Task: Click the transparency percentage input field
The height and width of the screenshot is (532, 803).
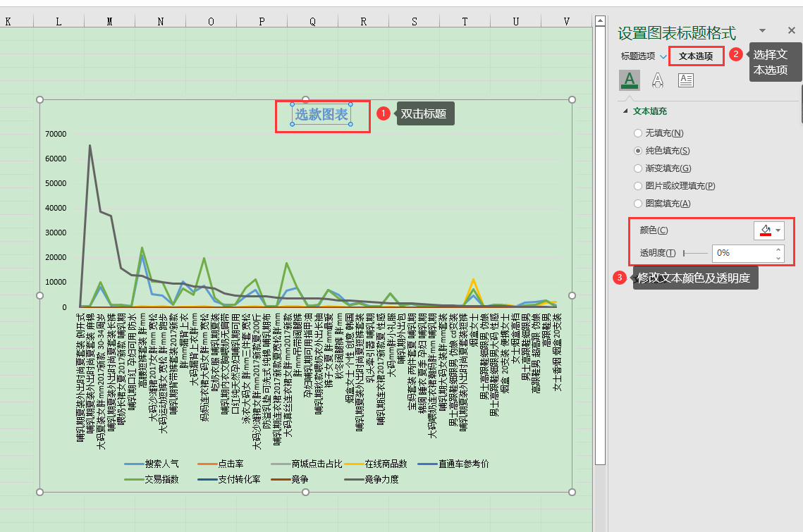Action: pos(742,253)
